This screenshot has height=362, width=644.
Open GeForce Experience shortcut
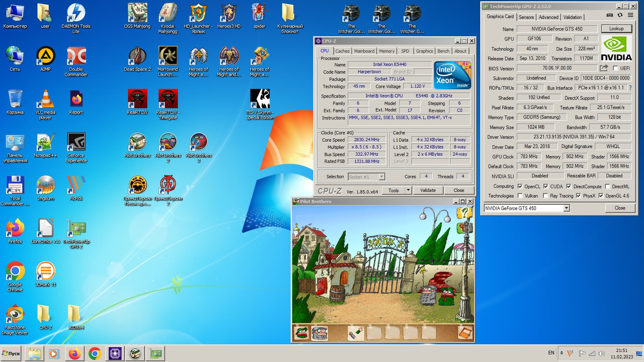pos(76,148)
